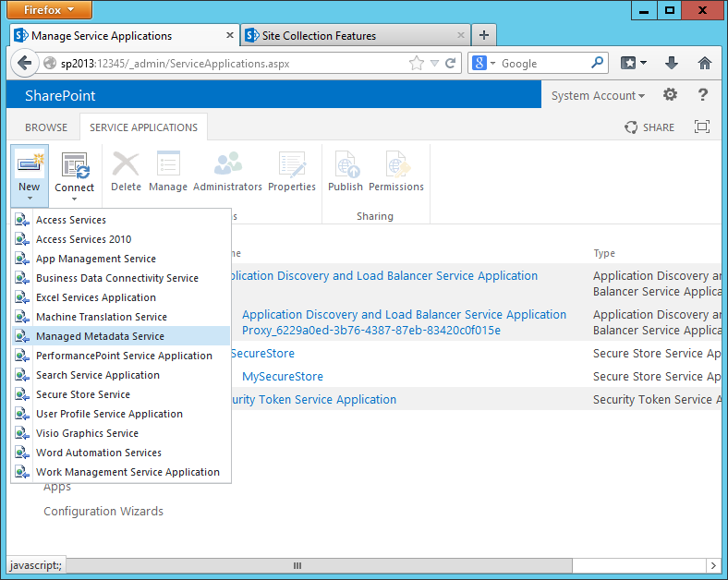Bookmark this page with the star icon
This screenshot has width=728, height=580.
tap(417, 63)
